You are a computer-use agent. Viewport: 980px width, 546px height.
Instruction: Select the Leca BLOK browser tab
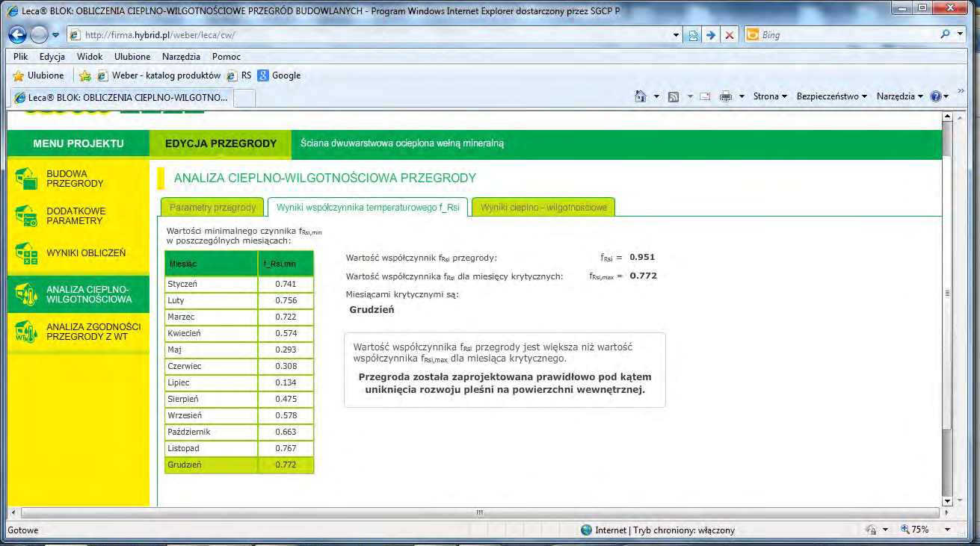click(x=121, y=97)
